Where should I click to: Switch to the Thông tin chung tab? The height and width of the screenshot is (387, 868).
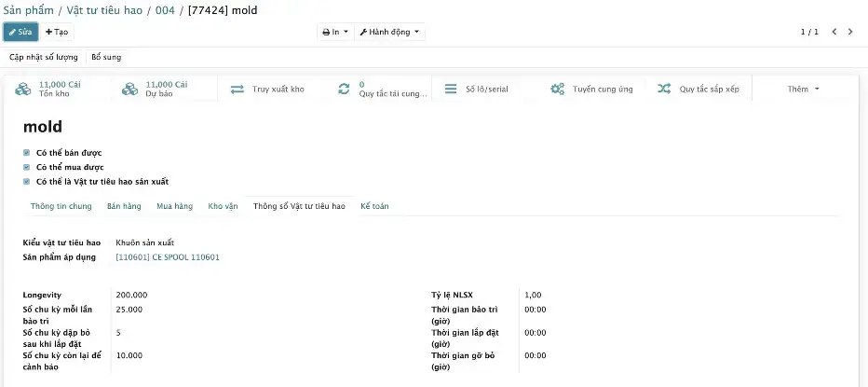pos(61,206)
